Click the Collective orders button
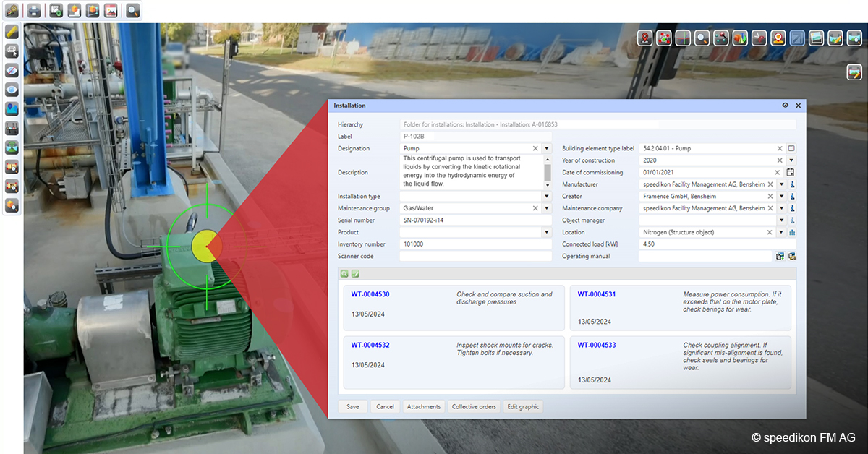The image size is (868, 454). pyautogui.click(x=475, y=407)
